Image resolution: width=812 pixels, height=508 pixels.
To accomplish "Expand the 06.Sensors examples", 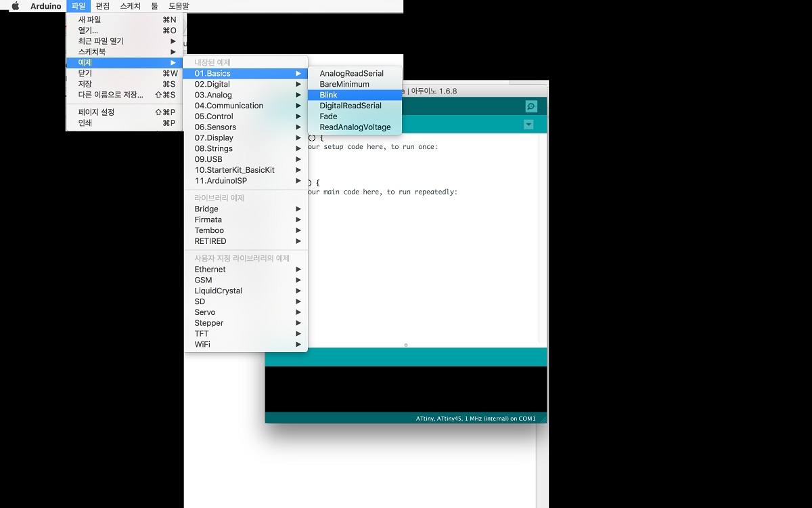I will click(x=246, y=127).
